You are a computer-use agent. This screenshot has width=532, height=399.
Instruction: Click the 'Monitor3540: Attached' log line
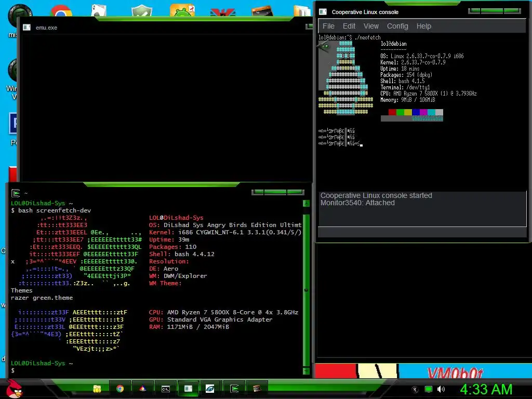tap(357, 203)
